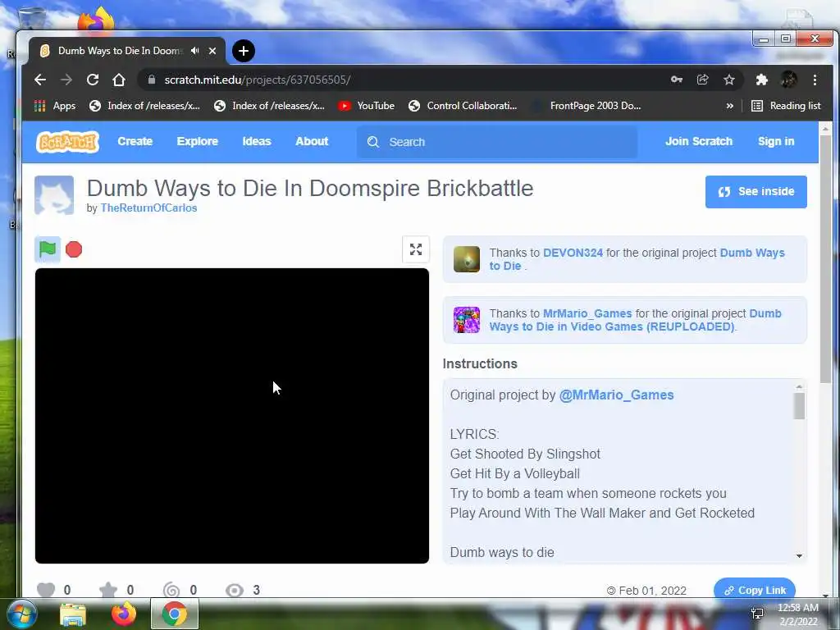Image resolution: width=840 pixels, height=630 pixels.
Task: Open the Chrome profile avatar
Action: pos(788,80)
